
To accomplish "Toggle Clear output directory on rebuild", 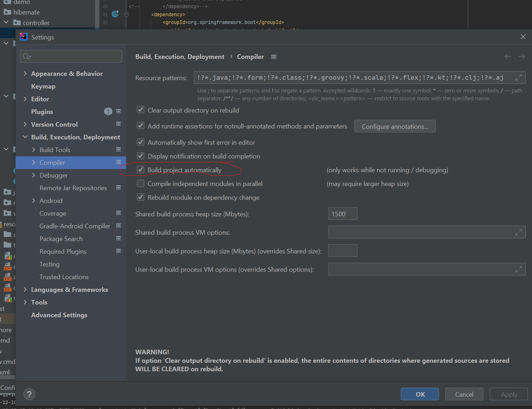I will tap(141, 110).
